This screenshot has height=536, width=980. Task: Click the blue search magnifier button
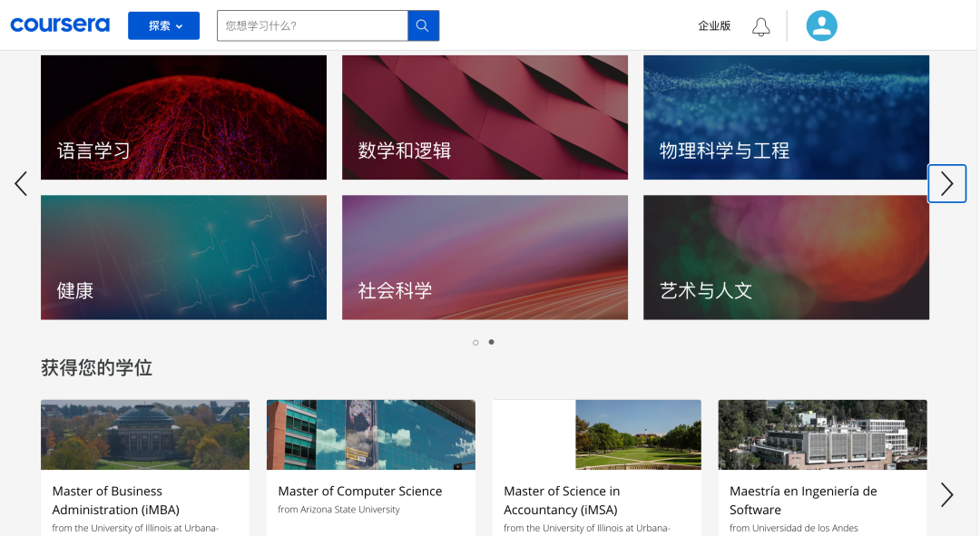coord(423,25)
